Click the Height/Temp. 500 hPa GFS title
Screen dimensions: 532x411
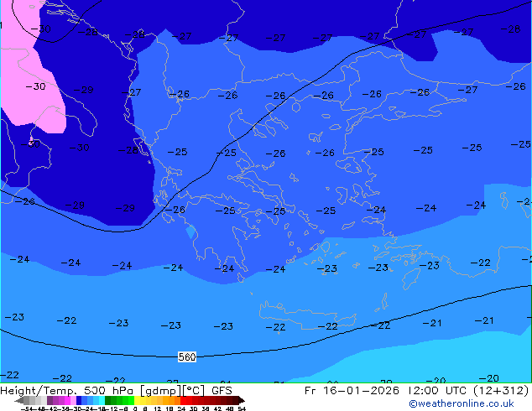coord(116,390)
